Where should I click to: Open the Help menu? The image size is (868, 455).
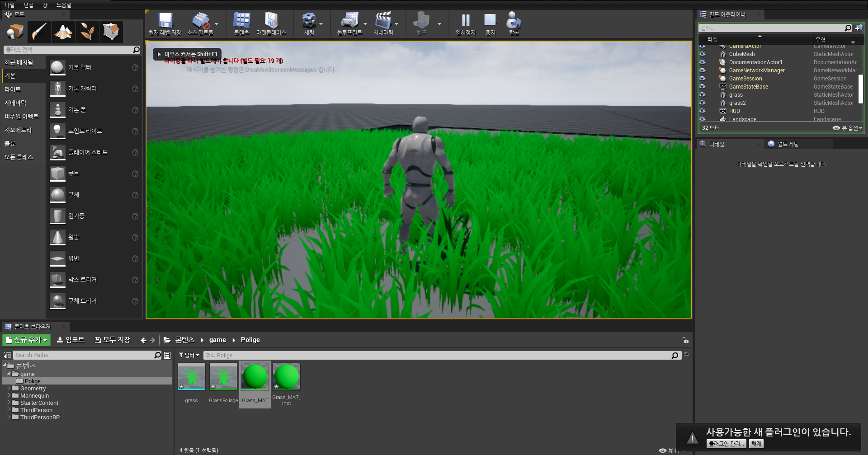[x=64, y=5]
